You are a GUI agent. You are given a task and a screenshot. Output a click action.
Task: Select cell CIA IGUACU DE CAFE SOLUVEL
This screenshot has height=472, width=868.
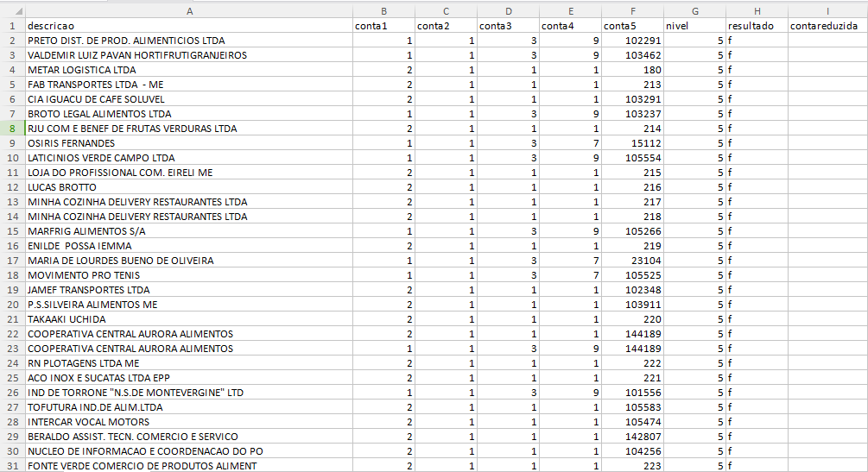click(189, 99)
